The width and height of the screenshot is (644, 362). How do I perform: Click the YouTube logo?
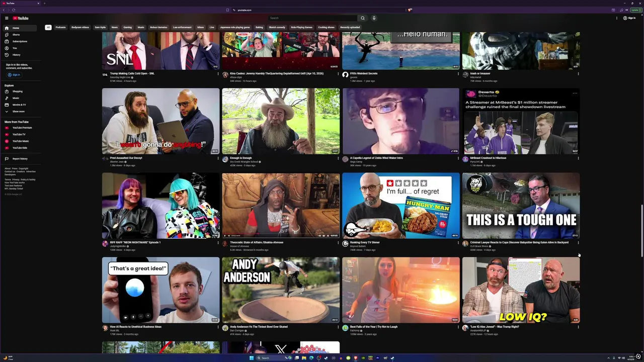click(21, 18)
